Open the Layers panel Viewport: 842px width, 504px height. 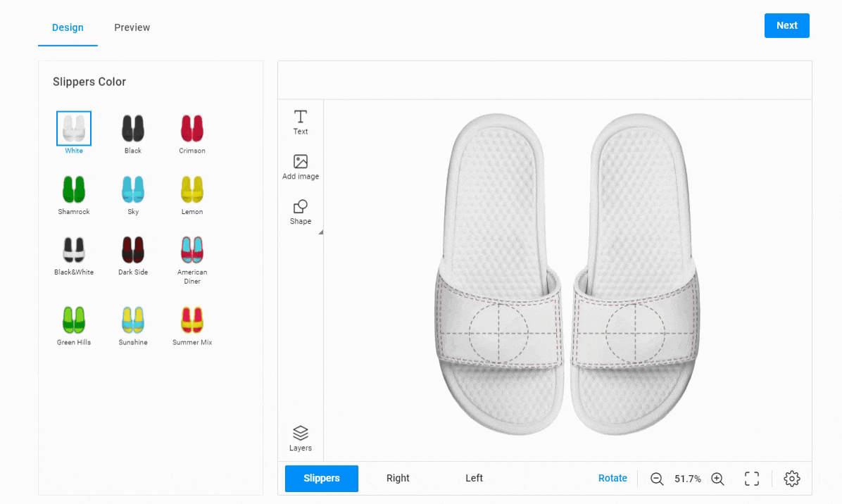300,439
